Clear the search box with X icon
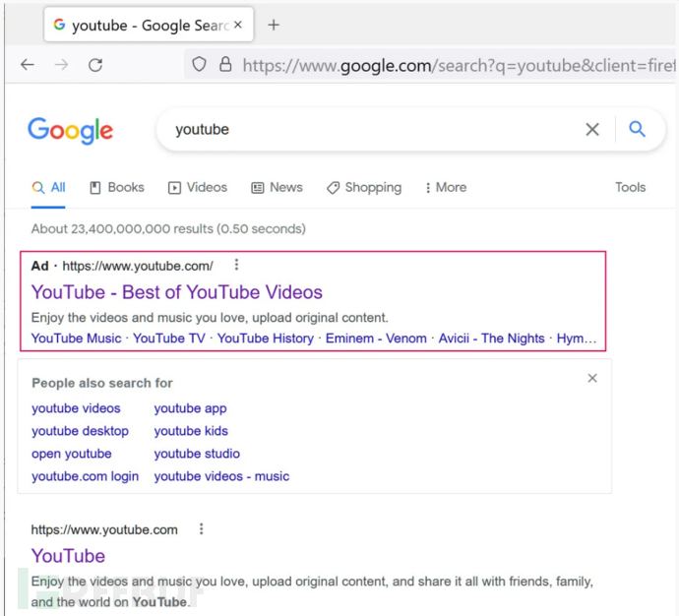Viewport: 679px width, 616px height. click(592, 129)
